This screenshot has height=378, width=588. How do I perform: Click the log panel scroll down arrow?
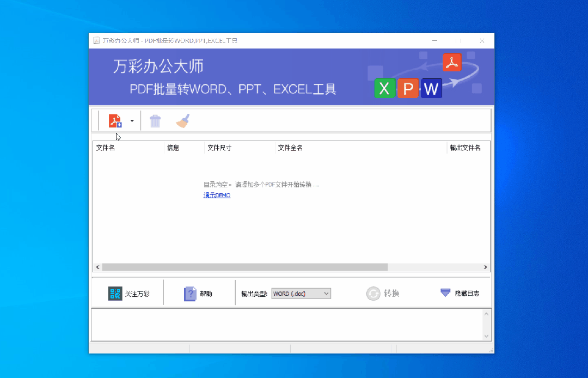tap(486, 336)
